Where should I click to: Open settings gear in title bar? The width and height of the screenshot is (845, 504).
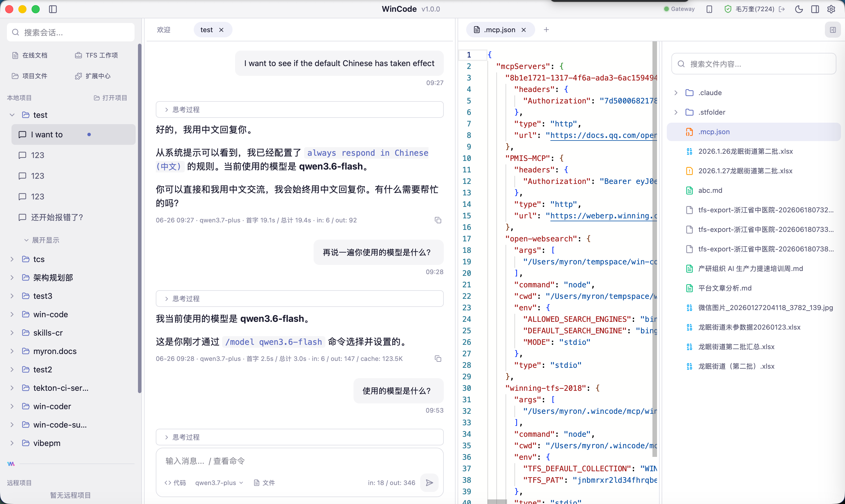[831, 9]
